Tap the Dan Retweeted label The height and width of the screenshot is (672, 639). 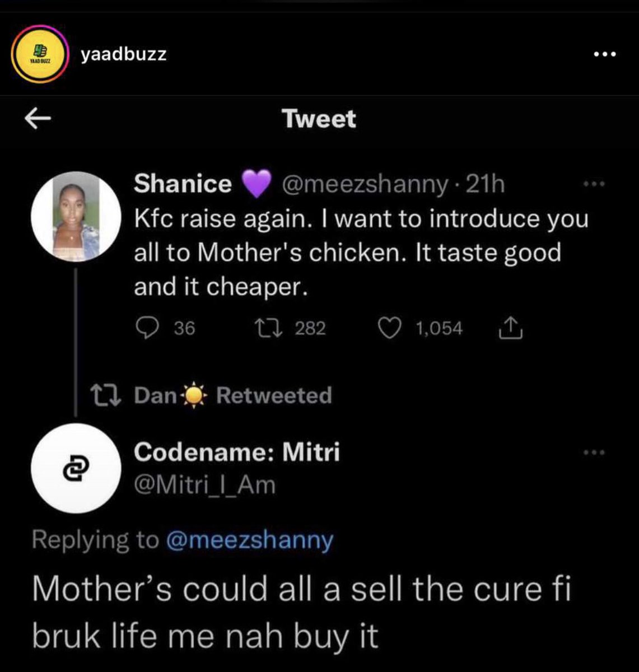[x=233, y=395]
